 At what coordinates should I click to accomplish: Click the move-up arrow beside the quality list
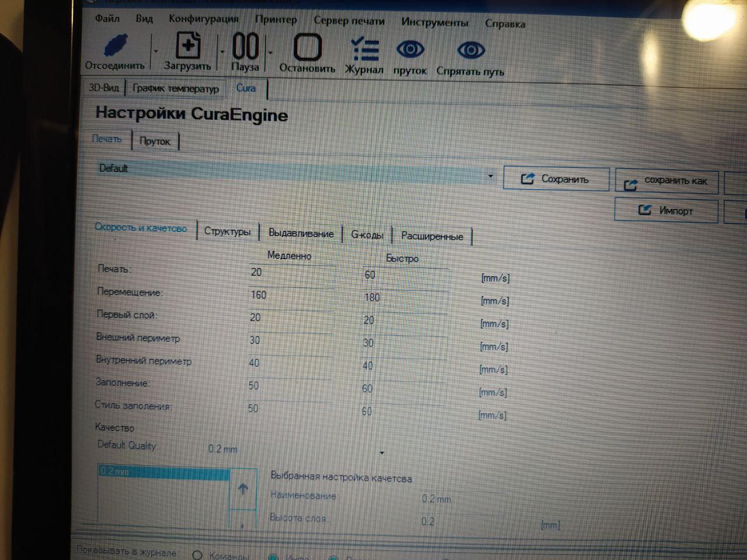pos(243,489)
